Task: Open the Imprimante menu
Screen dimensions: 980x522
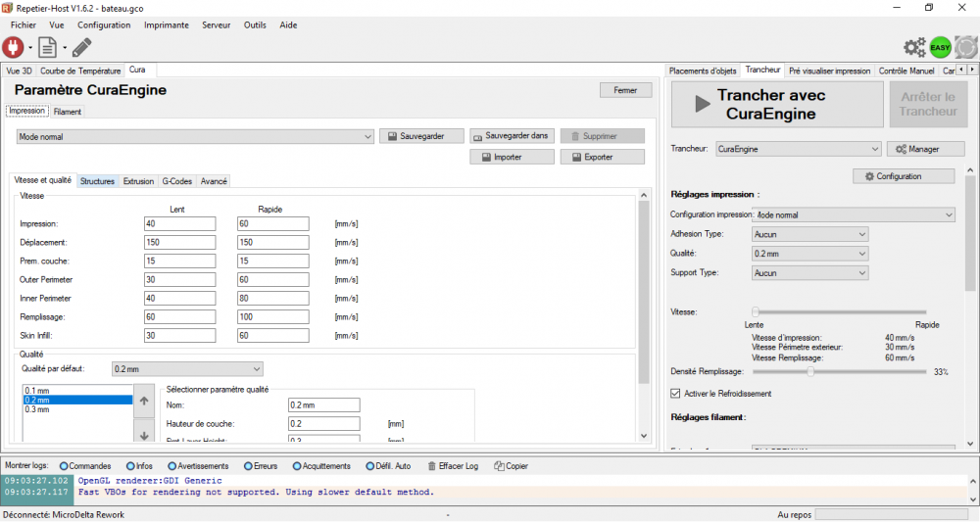Action: pos(167,25)
